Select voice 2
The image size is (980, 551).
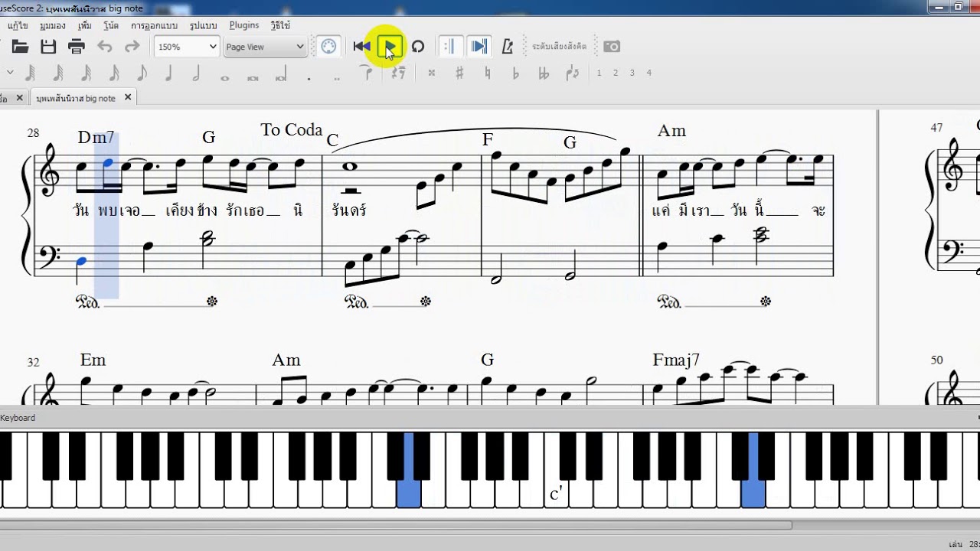pos(616,73)
